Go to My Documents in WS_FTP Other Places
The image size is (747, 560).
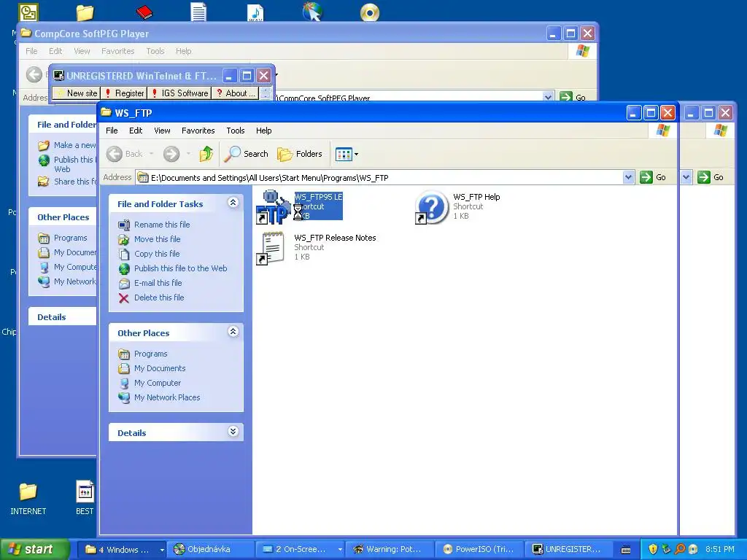152,368
